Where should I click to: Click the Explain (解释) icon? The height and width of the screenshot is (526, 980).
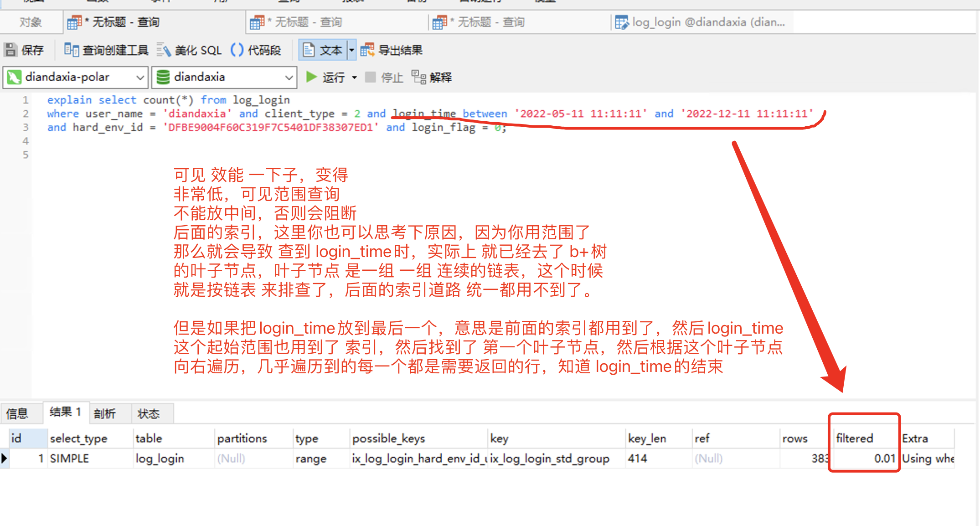[418, 77]
